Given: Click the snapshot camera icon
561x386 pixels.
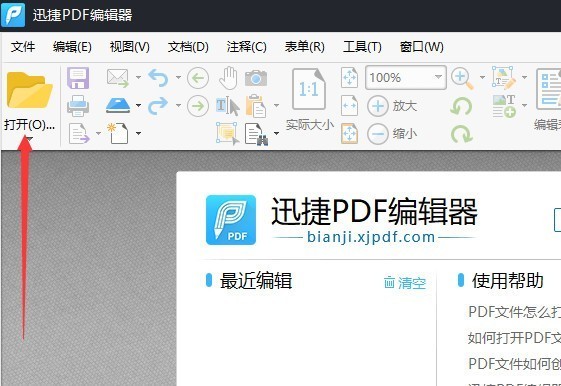Looking at the screenshot, I should pos(256,78).
